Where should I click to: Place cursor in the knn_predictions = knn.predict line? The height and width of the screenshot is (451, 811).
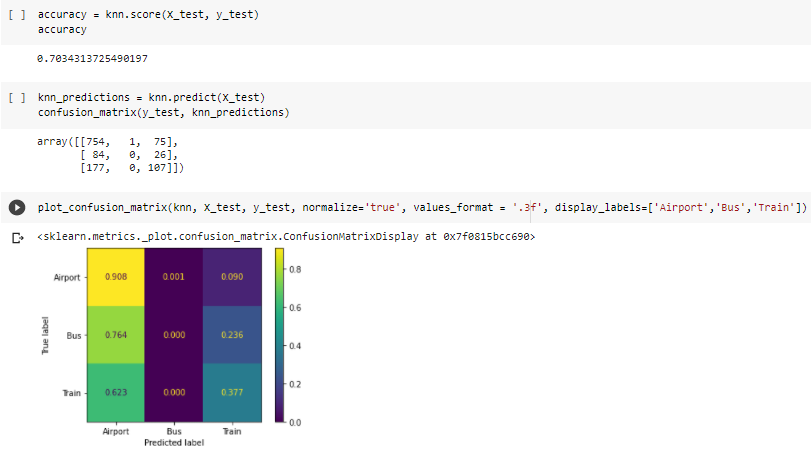pos(150,97)
